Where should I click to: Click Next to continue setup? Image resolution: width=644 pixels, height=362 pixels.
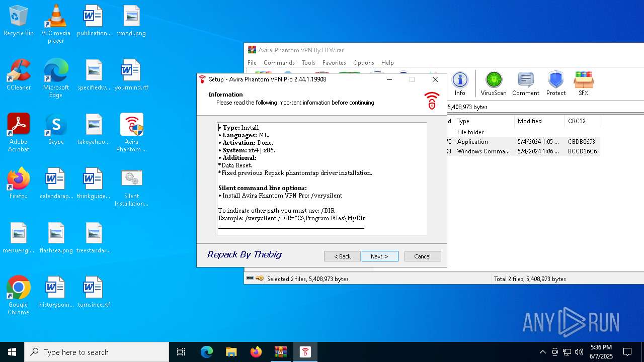[380, 256]
